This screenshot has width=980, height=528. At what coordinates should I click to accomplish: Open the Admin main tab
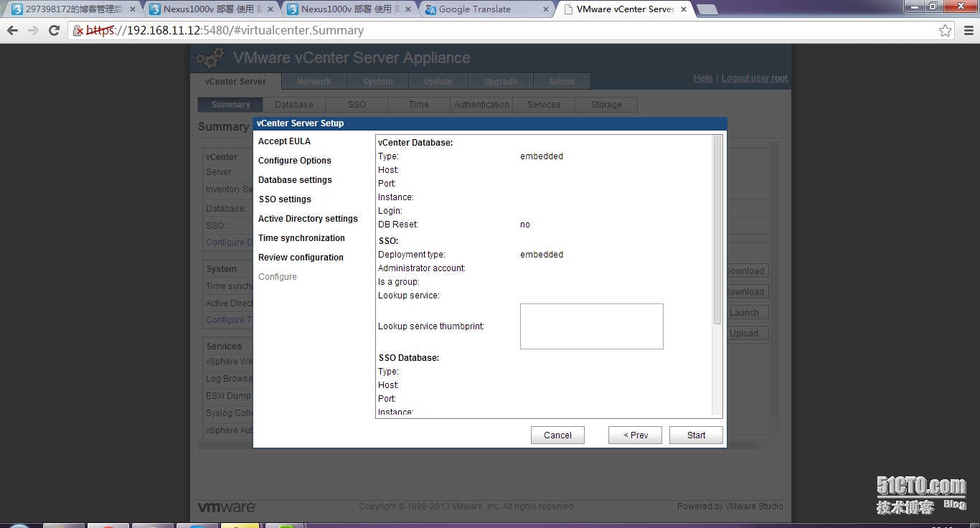pos(562,81)
